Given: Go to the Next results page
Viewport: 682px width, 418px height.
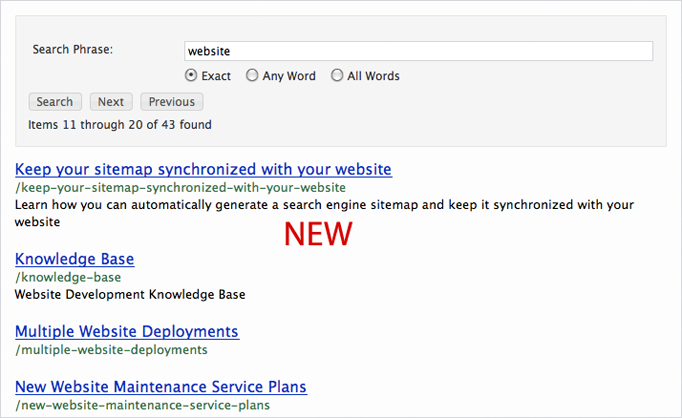Looking at the screenshot, I should 111,102.
